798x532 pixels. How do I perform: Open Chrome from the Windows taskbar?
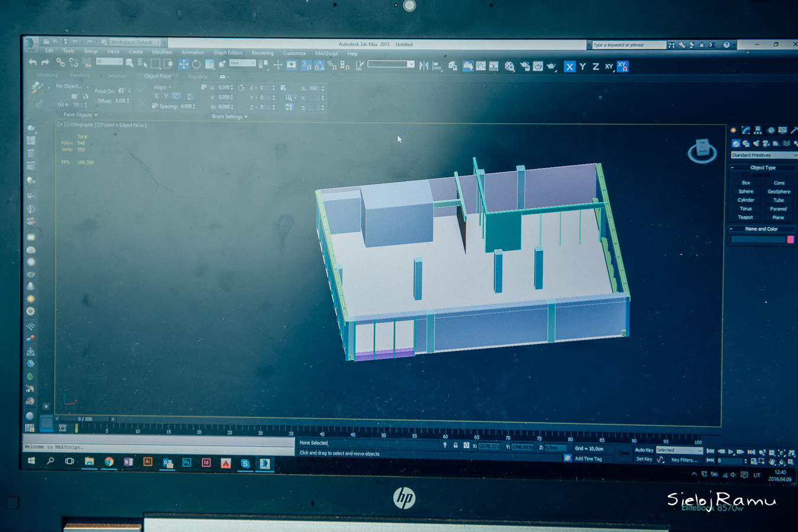point(109,462)
